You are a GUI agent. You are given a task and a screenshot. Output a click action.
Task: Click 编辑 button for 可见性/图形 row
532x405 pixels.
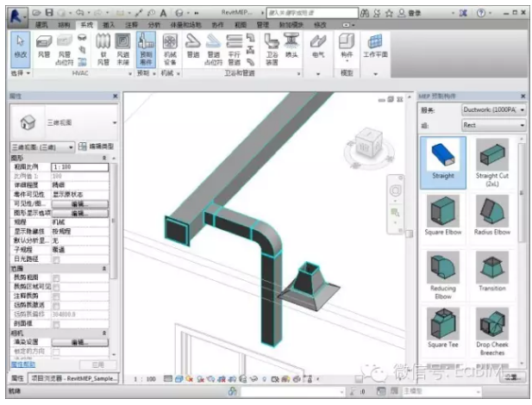tap(79, 204)
